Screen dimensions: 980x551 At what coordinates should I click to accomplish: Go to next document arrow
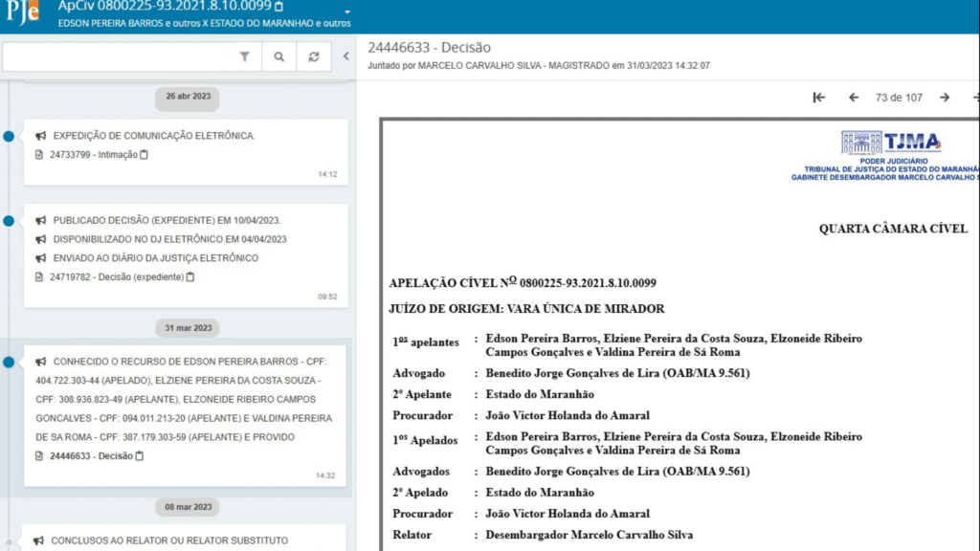click(x=945, y=98)
